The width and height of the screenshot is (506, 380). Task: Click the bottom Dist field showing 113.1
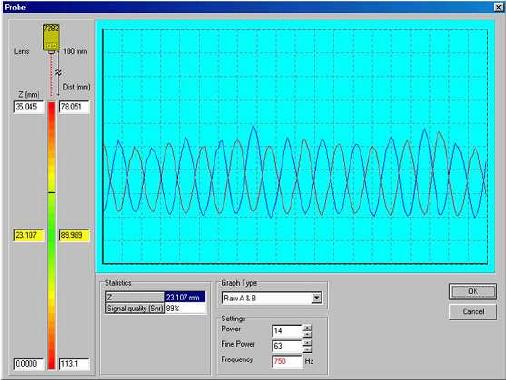pyautogui.click(x=74, y=364)
